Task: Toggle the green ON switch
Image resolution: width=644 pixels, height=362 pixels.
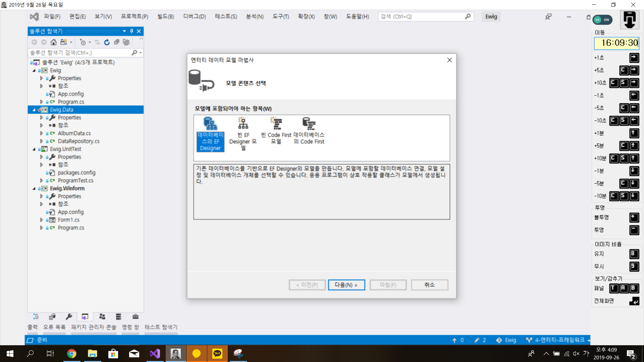Action: point(602,20)
